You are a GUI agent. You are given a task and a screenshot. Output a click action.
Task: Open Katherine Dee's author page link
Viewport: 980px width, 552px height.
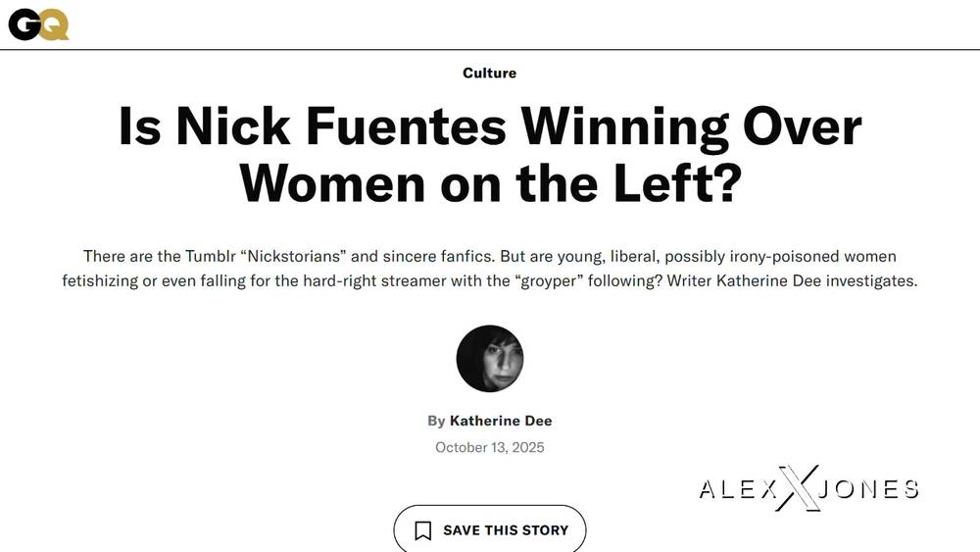(501, 421)
